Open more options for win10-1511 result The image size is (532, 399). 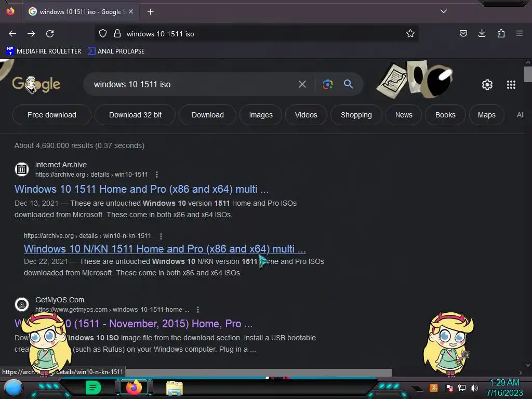click(x=157, y=175)
